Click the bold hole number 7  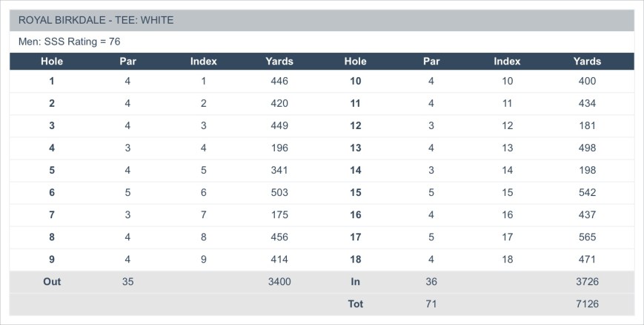pos(52,214)
